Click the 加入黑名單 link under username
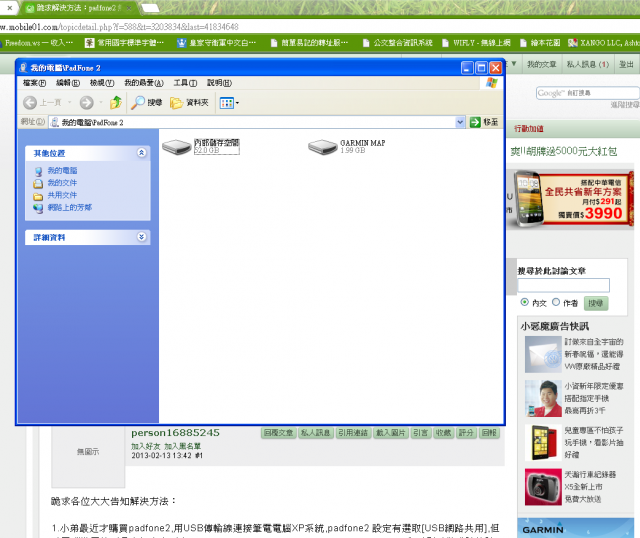The height and width of the screenshot is (538, 640). click(x=182, y=447)
